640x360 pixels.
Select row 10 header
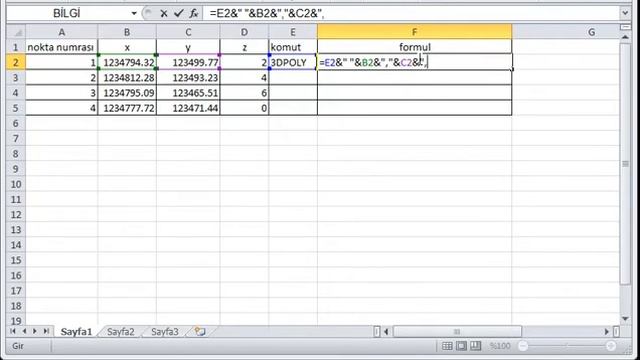(x=16, y=184)
